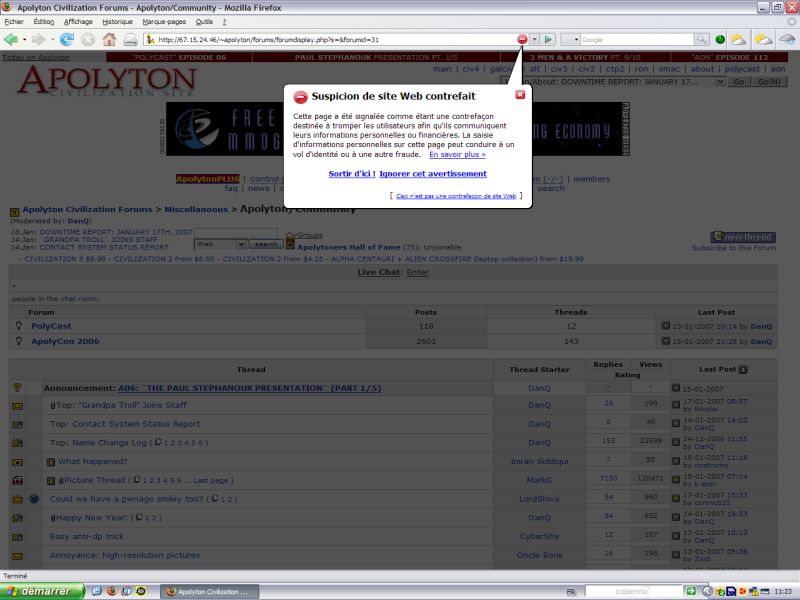Image resolution: width=800 pixels, height=600 pixels.
Task: Click the Print toolbar icon
Action: (130, 39)
